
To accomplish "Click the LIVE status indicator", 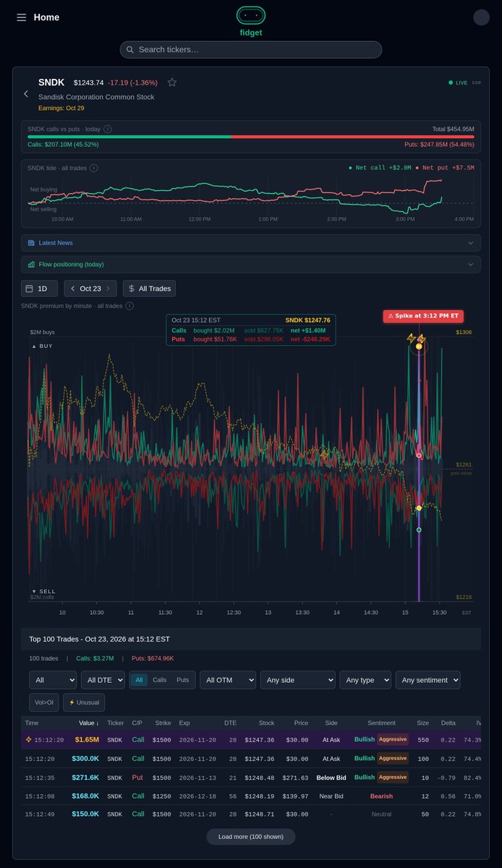I will [458, 82].
